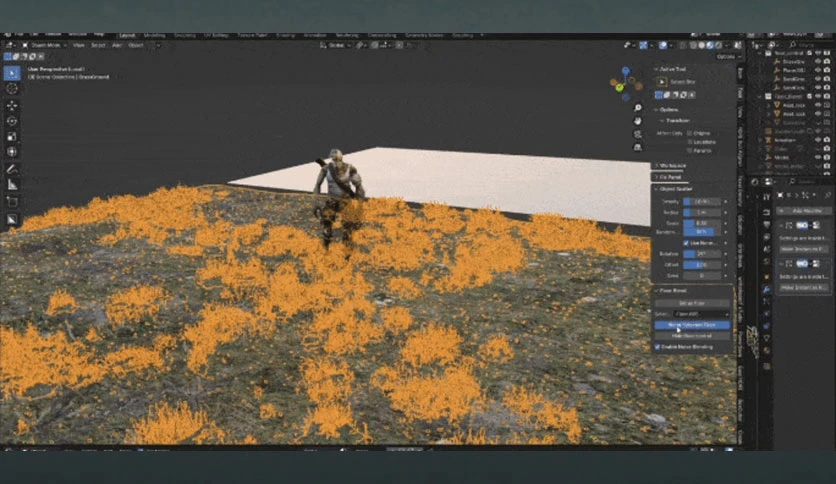Toggle render camera icon of first collection
836x484 pixels.
click(827, 53)
